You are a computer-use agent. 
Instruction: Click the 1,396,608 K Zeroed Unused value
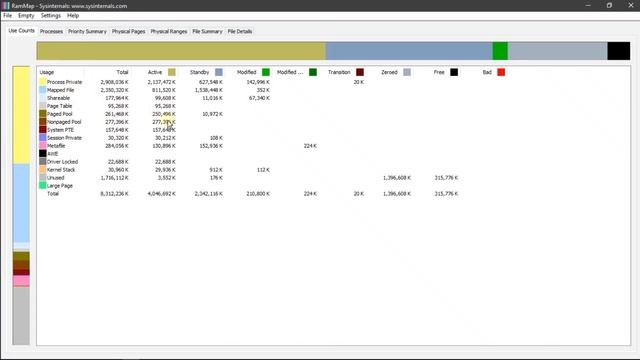(397, 178)
